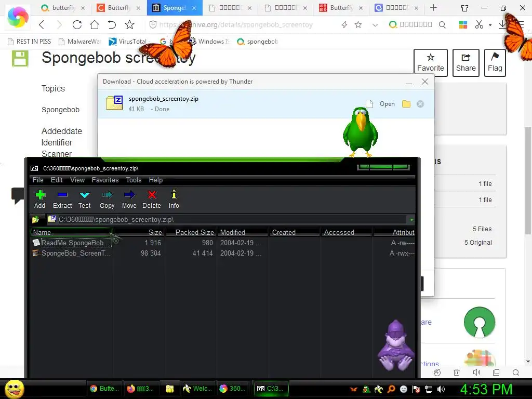This screenshot has height=399, width=532.
Task: Open the REST IN PISS bookmark
Action: [29, 42]
